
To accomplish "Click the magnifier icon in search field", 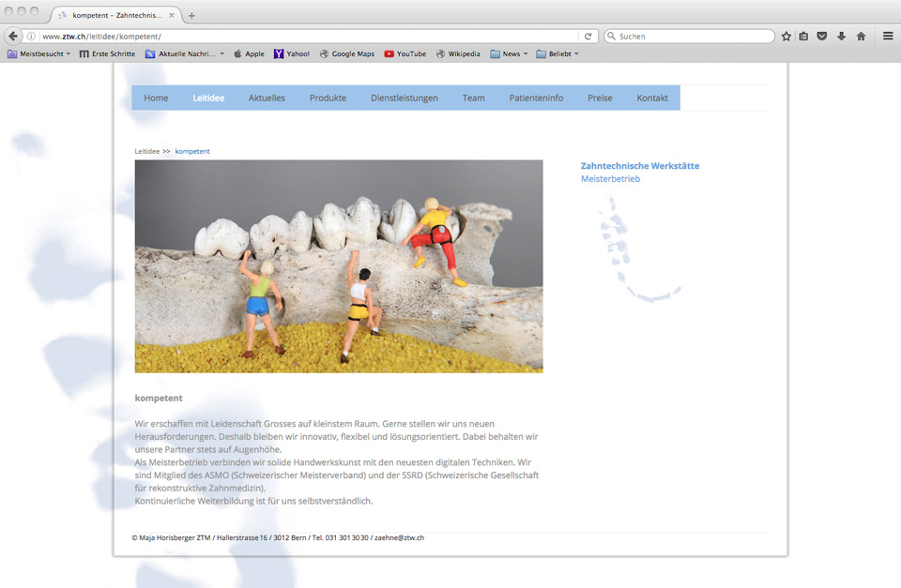I will point(612,37).
